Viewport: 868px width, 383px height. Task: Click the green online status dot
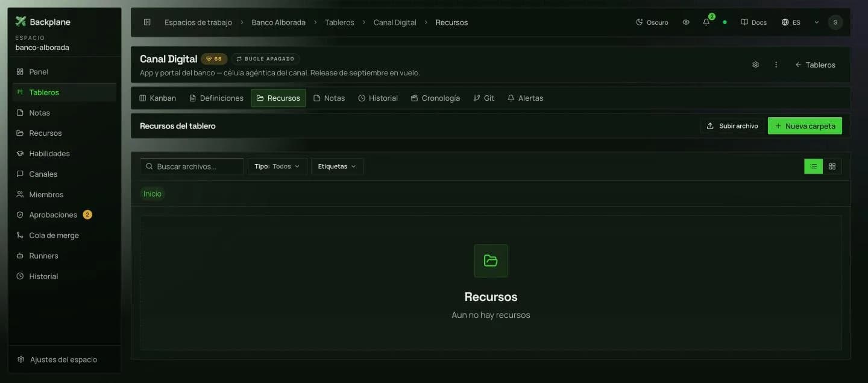point(725,22)
